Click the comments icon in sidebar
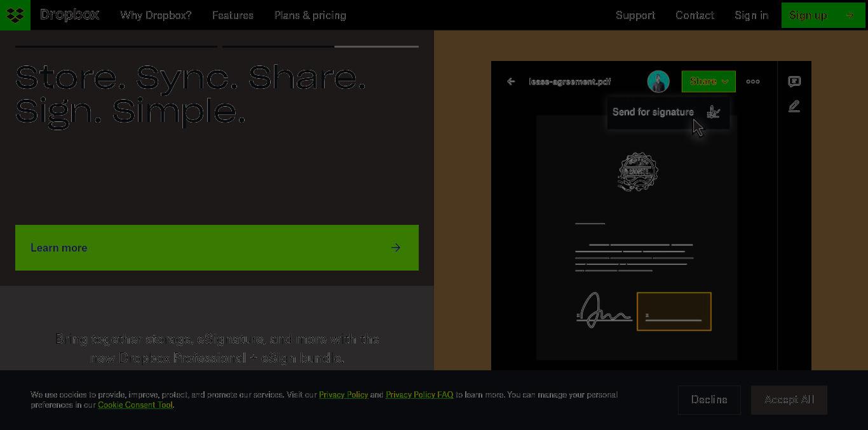The width and height of the screenshot is (868, 430). (794, 81)
